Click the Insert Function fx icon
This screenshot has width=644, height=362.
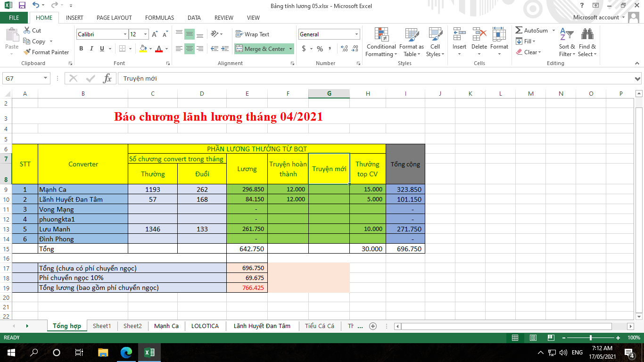point(107,79)
